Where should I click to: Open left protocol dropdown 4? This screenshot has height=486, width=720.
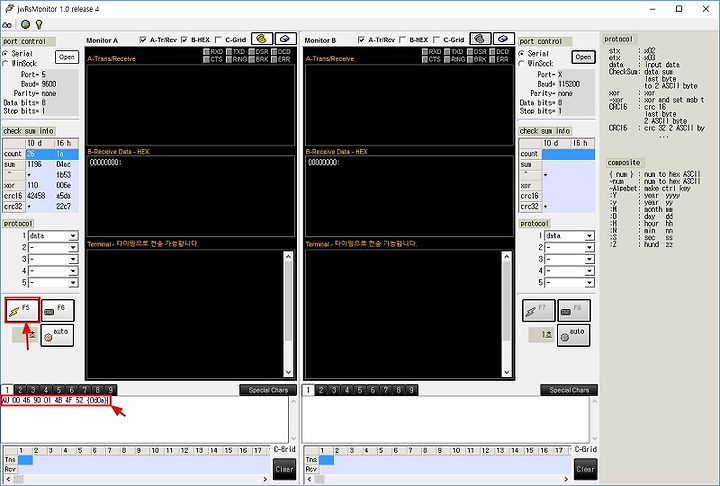(73, 271)
